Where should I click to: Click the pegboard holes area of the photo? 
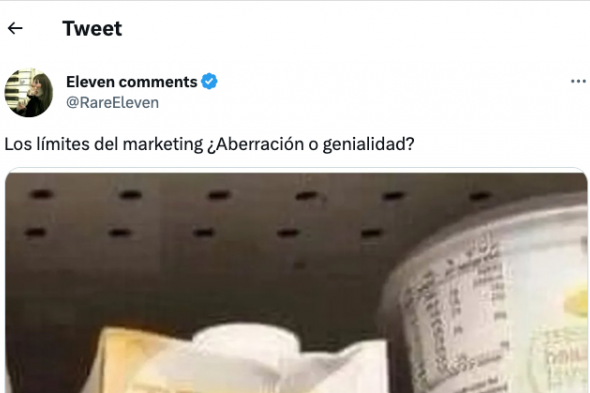[x=256, y=213]
